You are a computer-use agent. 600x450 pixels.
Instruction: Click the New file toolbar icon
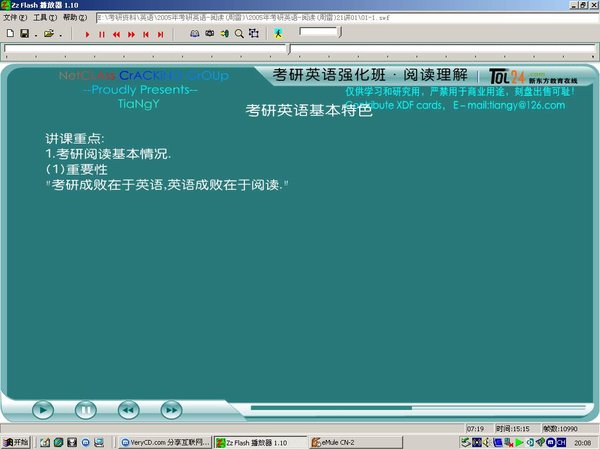(10, 34)
